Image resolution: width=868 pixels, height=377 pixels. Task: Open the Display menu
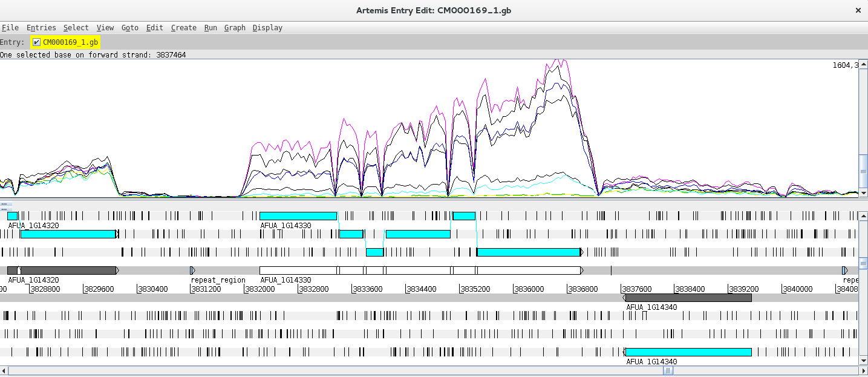(x=267, y=28)
